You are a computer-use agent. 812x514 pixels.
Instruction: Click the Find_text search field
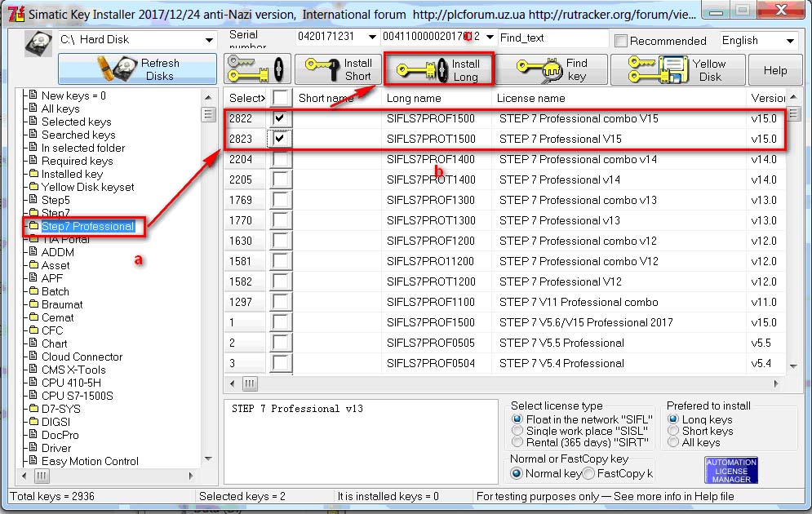(553, 38)
